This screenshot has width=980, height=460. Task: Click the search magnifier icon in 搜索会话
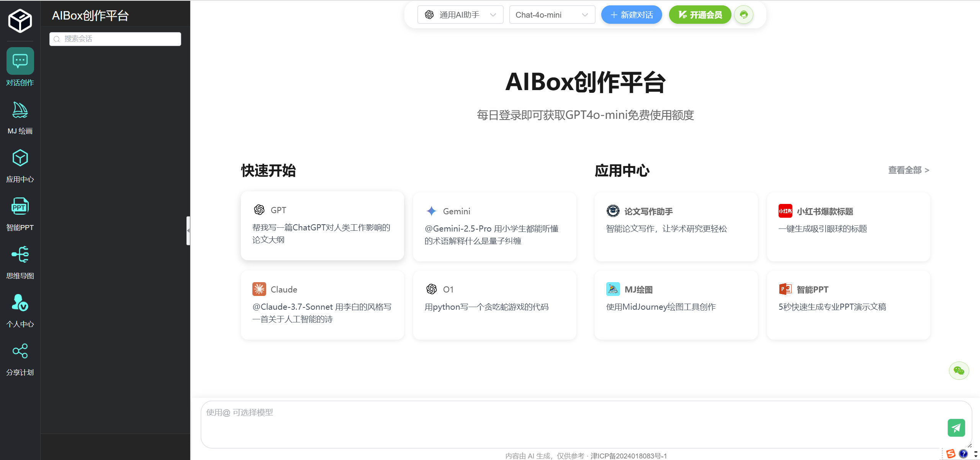[57, 39]
